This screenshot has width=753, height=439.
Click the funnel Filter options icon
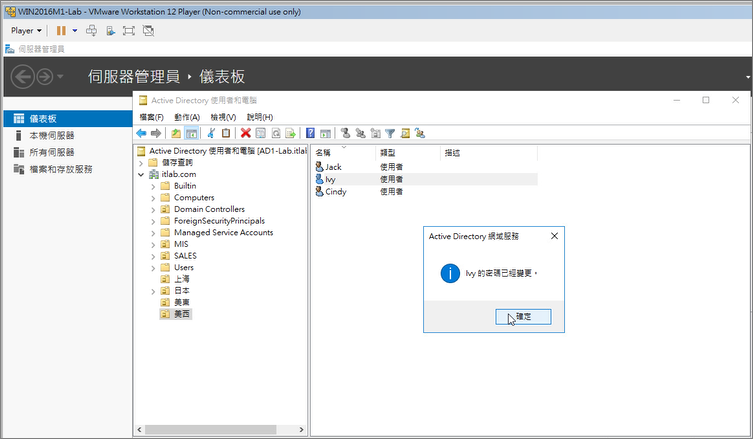(x=390, y=134)
